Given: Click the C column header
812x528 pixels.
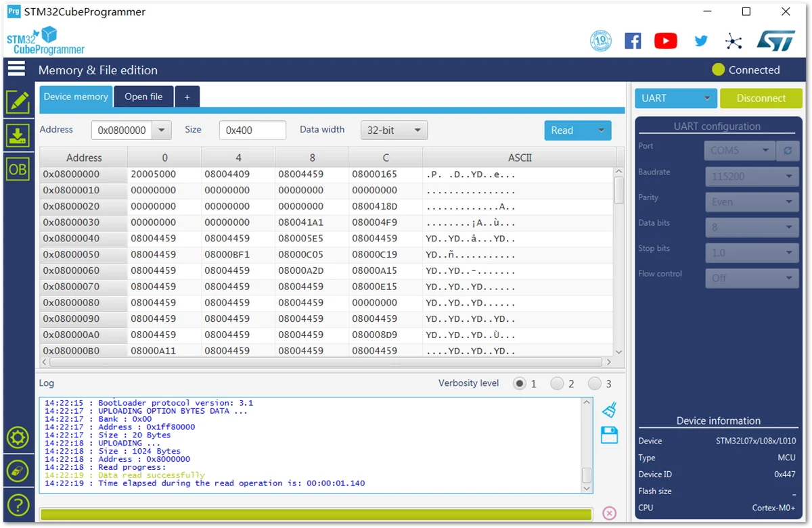Looking at the screenshot, I should [x=386, y=158].
